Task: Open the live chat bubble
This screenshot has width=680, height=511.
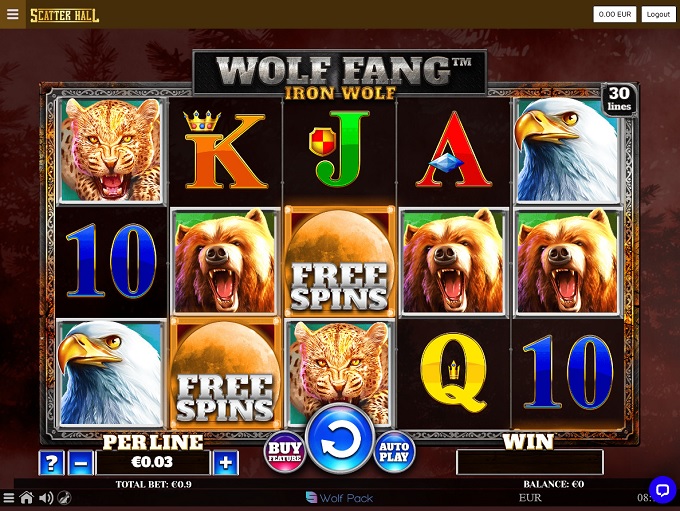Action: (x=662, y=490)
